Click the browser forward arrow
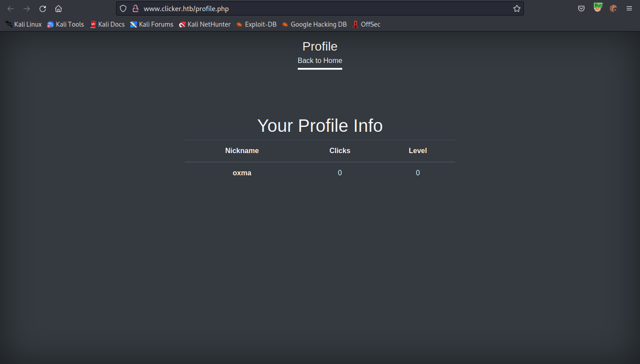 (26, 9)
